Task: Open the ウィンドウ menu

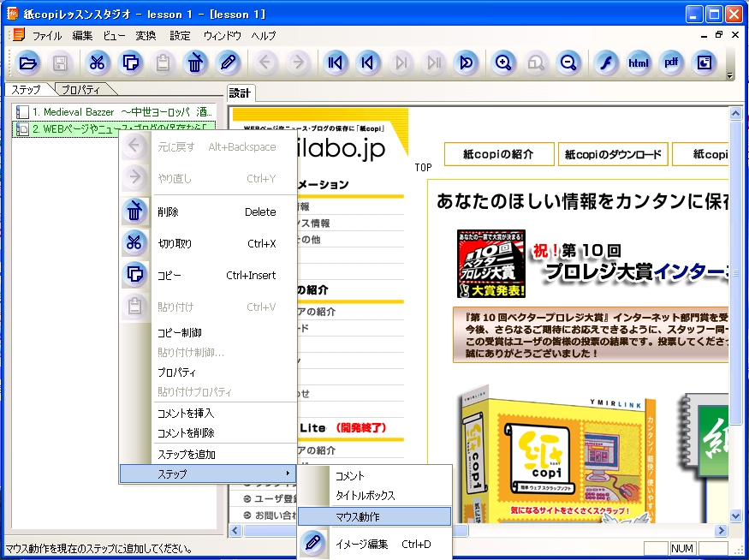Action: [222, 36]
